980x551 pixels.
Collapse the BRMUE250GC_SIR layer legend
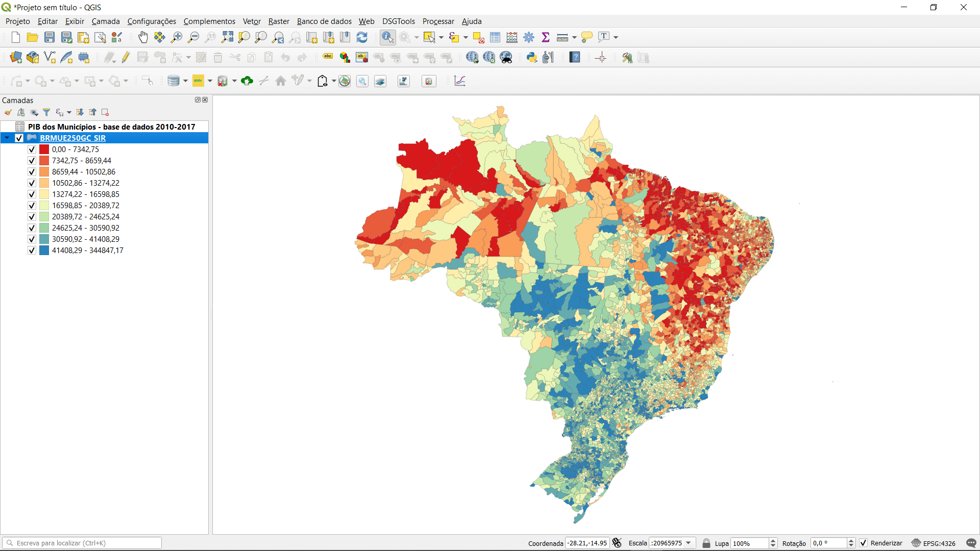(x=7, y=138)
